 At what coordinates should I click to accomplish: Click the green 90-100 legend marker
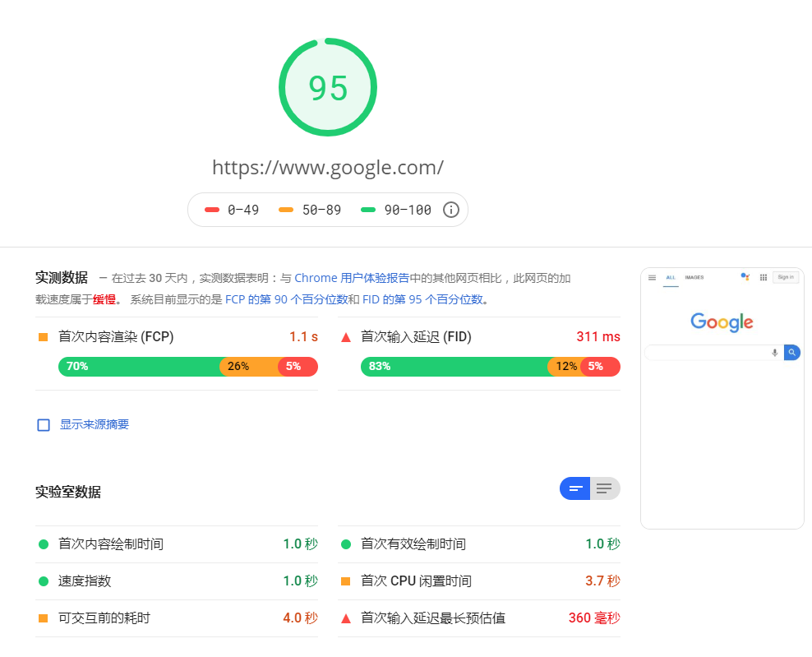pos(368,210)
